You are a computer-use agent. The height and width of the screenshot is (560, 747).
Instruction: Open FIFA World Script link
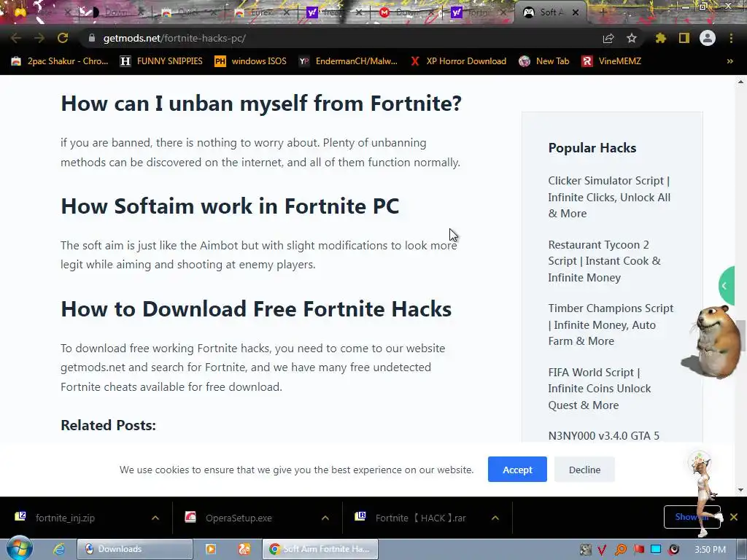pos(600,389)
